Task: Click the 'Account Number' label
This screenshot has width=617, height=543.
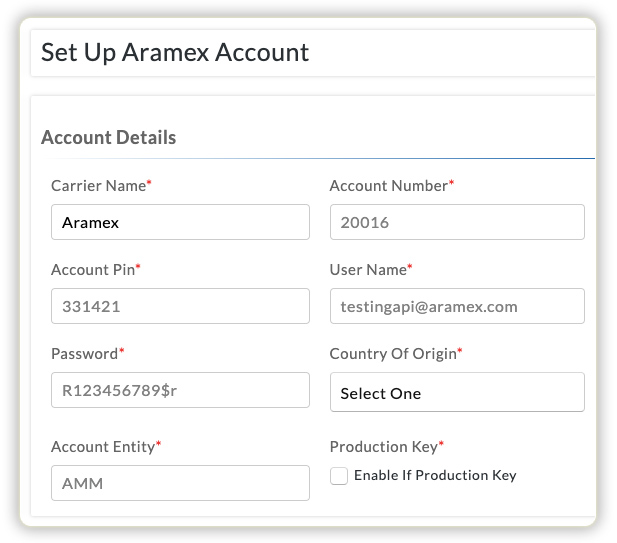Action: 389,186
